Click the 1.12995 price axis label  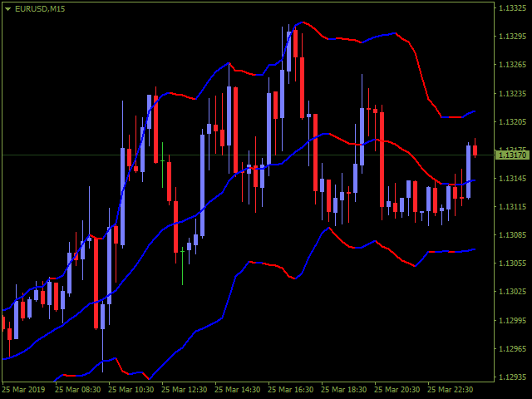click(512, 320)
